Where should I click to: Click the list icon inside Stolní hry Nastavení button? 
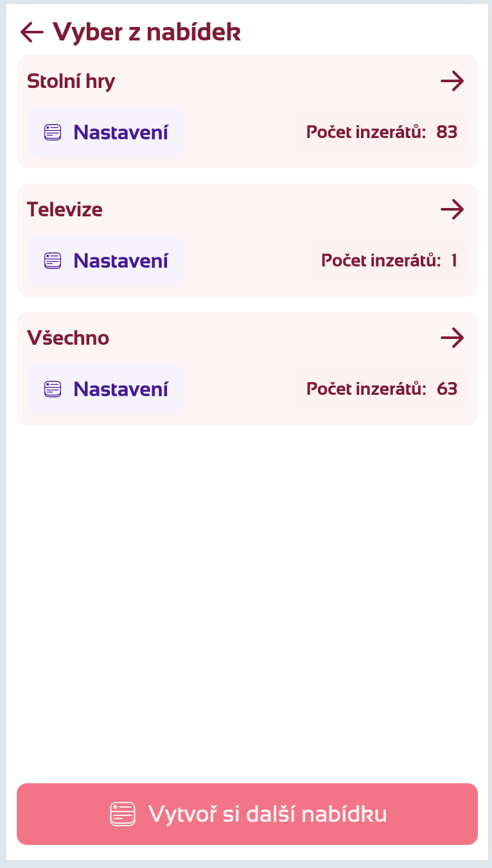point(51,132)
